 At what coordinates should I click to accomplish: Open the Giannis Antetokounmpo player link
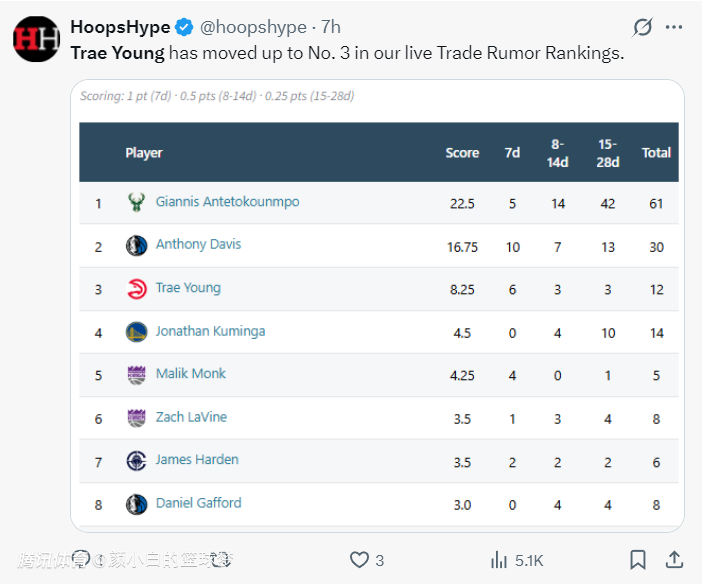pos(227,202)
